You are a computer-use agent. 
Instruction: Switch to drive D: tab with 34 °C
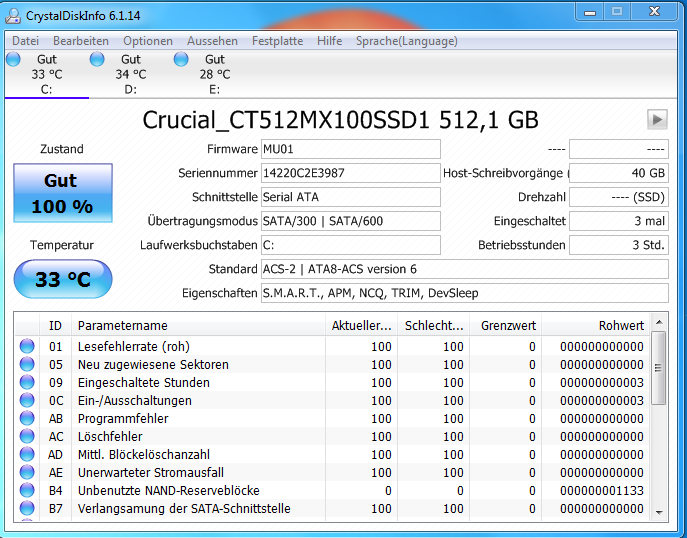click(131, 74)
